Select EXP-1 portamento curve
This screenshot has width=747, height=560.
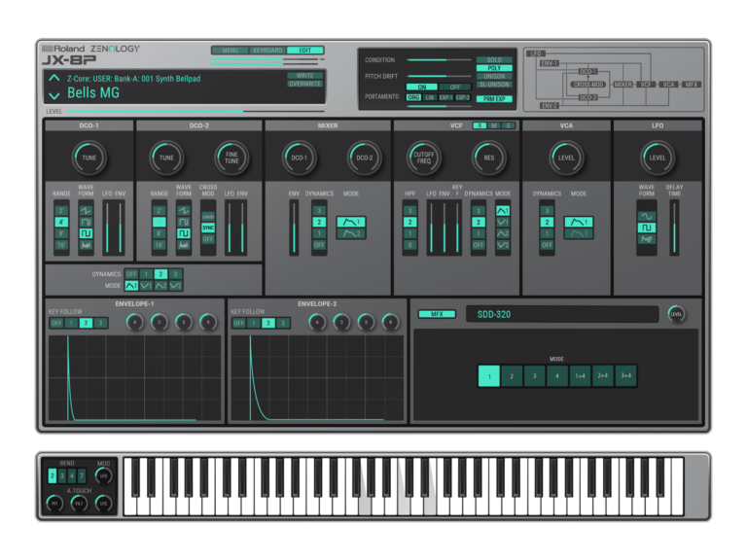tap(445, 97)
